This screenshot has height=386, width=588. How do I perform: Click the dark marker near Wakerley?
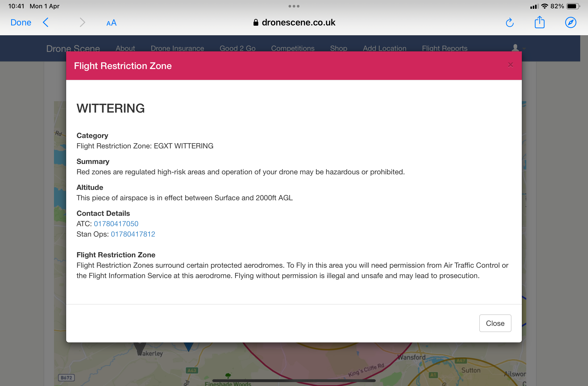(140, 347)
